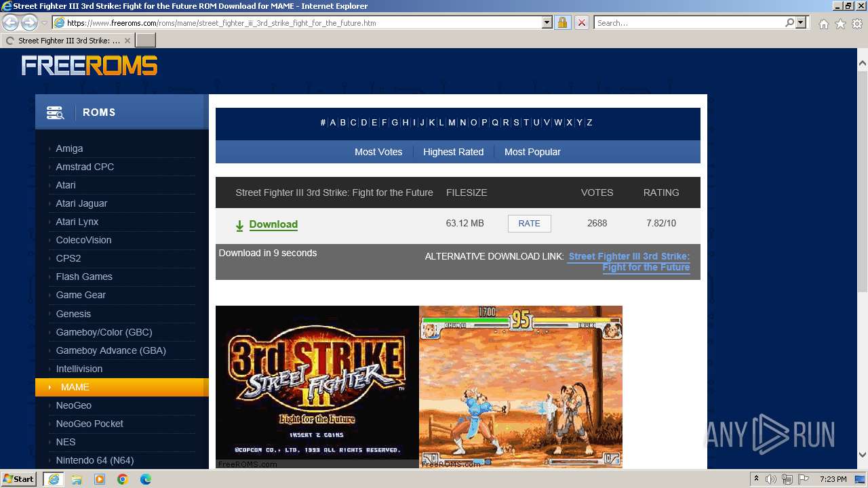Open the Most Votes tab

[x=378, y=152]
